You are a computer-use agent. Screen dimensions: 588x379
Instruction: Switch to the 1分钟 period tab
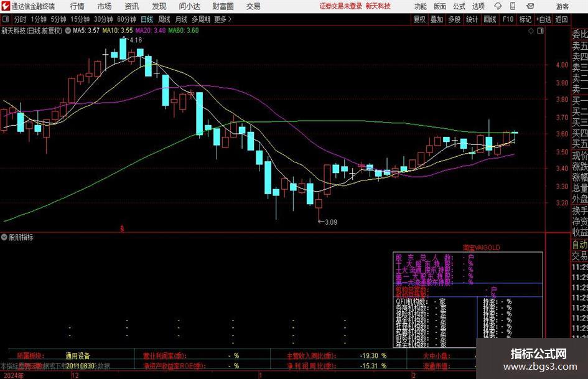point(39,19)
